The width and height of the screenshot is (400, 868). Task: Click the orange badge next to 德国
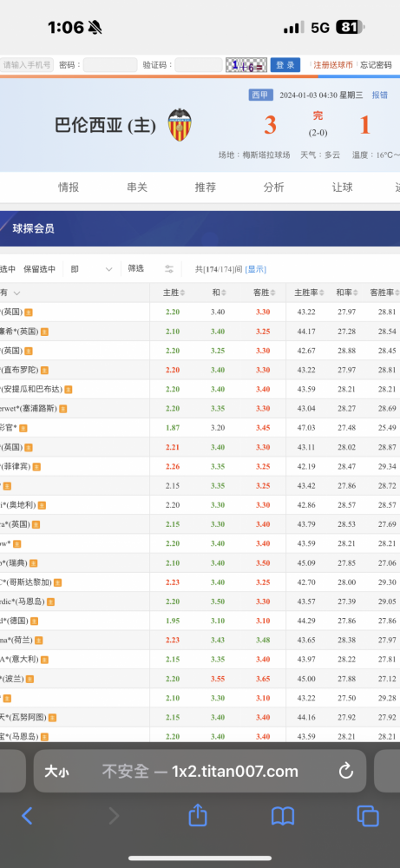(35, 621)
